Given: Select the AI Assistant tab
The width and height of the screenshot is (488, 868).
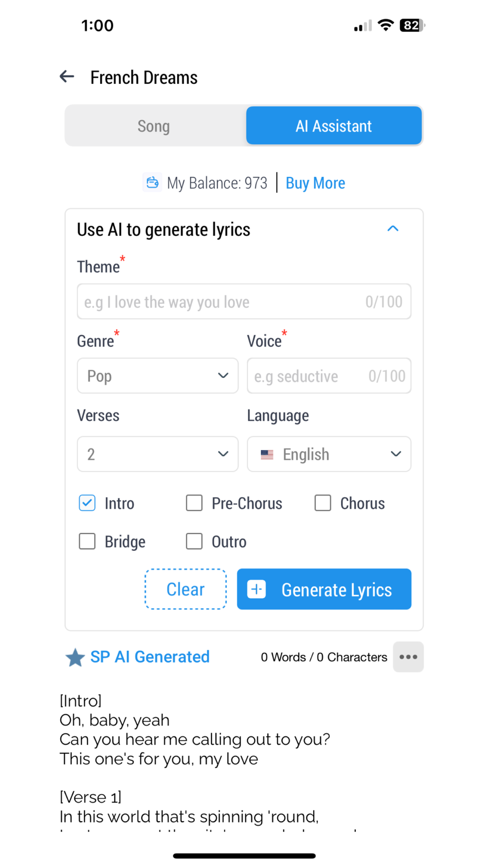Looking at the screenshot, I should click(334, 126).
